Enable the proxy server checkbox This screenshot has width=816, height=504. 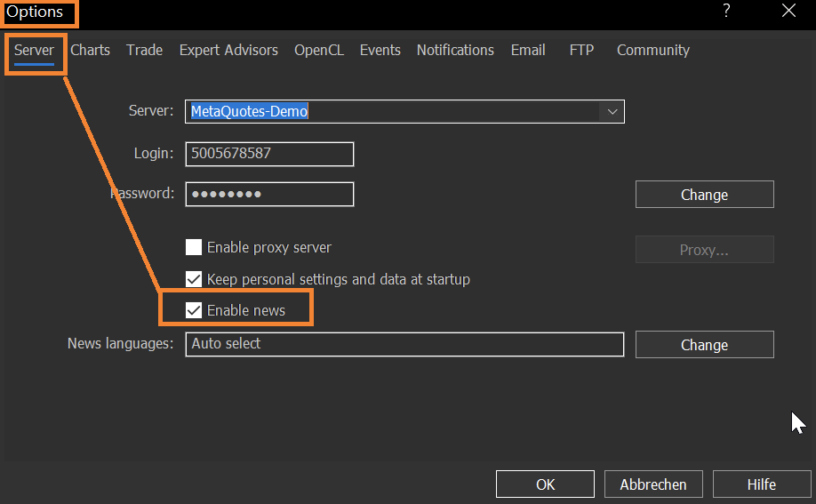coord(194,247)
